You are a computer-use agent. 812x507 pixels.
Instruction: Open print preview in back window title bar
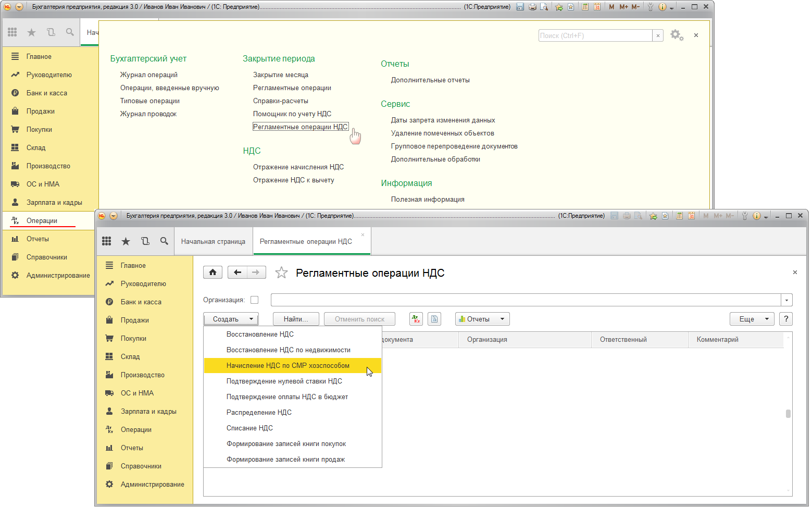point(544,7)
